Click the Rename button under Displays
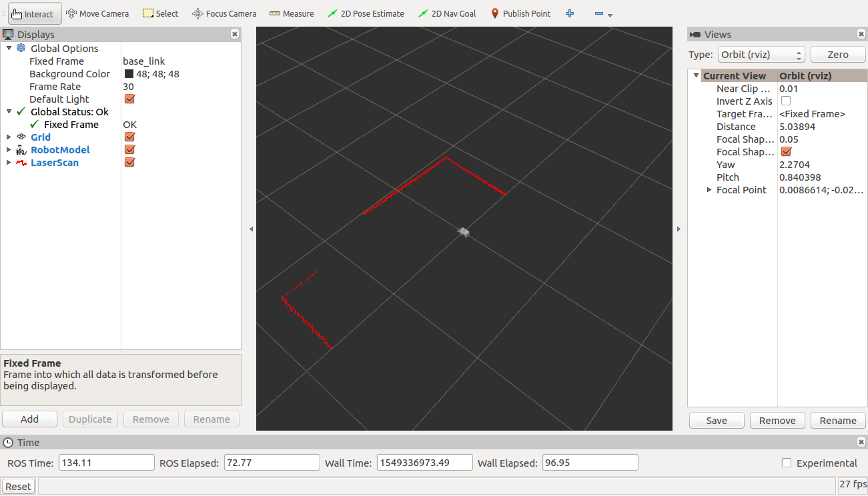Viewport: 868px width, 496px height. tap(211, 419)
